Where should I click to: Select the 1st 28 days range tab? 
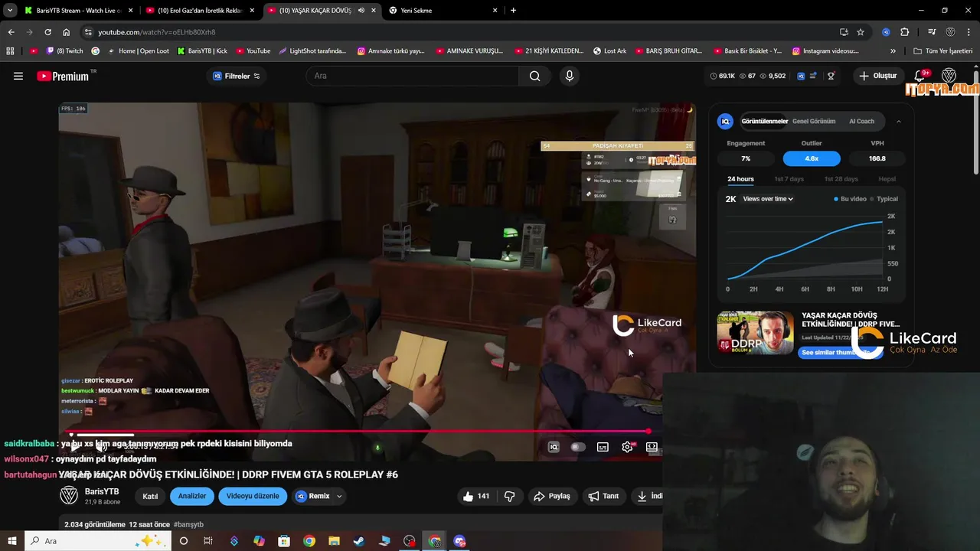point(841,179)
